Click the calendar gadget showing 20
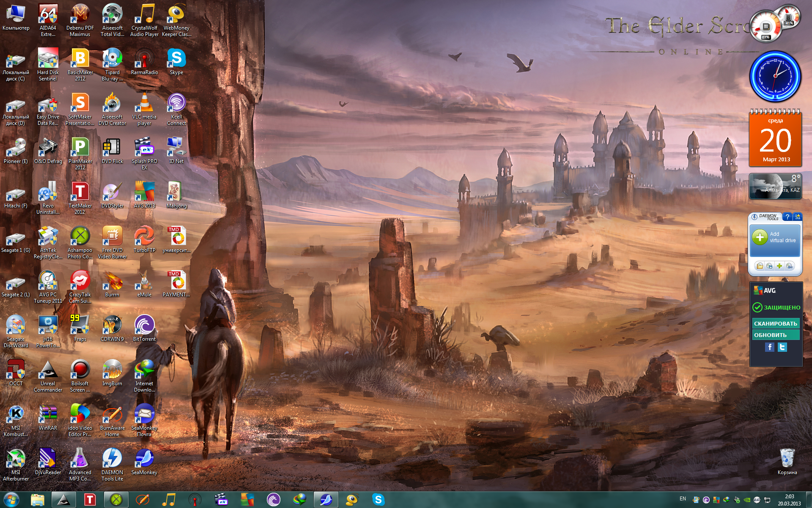The width and height of the screenshot is (812, 508). (x=775, y=140)
